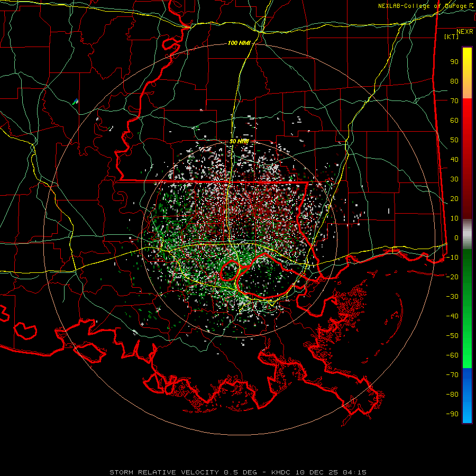The image size is (476, 476).
Task: Select the -60 value on velocity scale
Action: click(x=452, y=355)
